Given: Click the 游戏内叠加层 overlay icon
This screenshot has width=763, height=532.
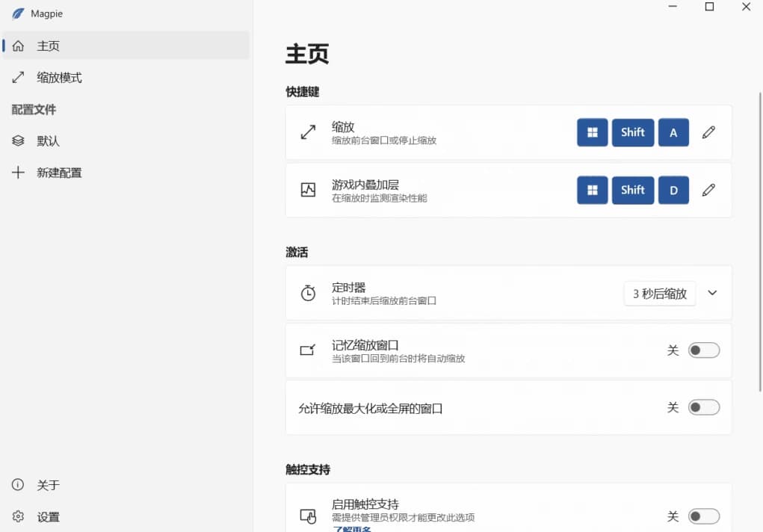Looking at the screenshot, I should [x=308, y=190].
